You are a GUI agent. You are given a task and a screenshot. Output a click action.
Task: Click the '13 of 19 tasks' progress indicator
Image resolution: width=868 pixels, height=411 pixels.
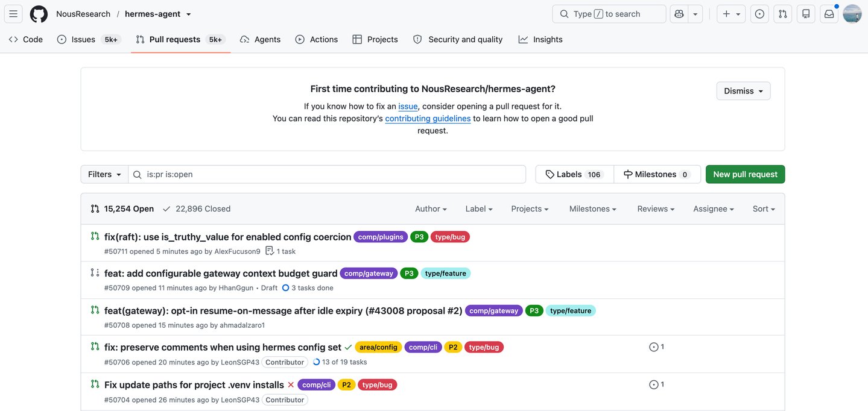click(340, 362)
